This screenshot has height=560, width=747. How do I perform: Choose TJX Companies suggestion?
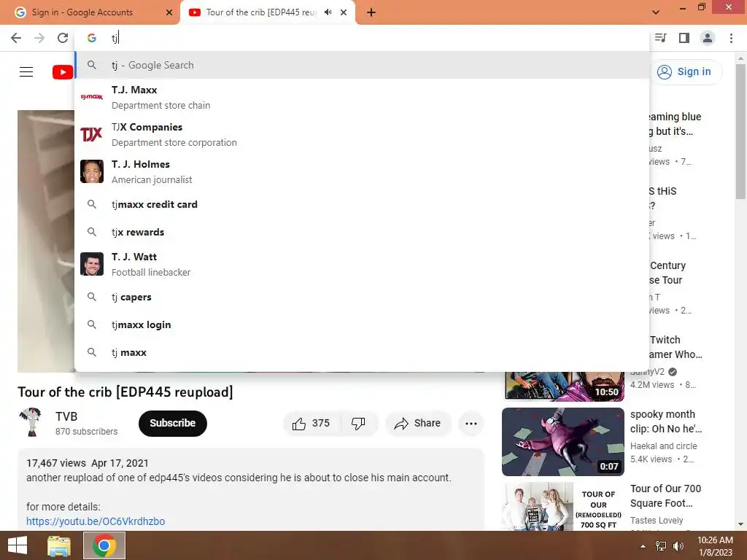pos(362,134)
